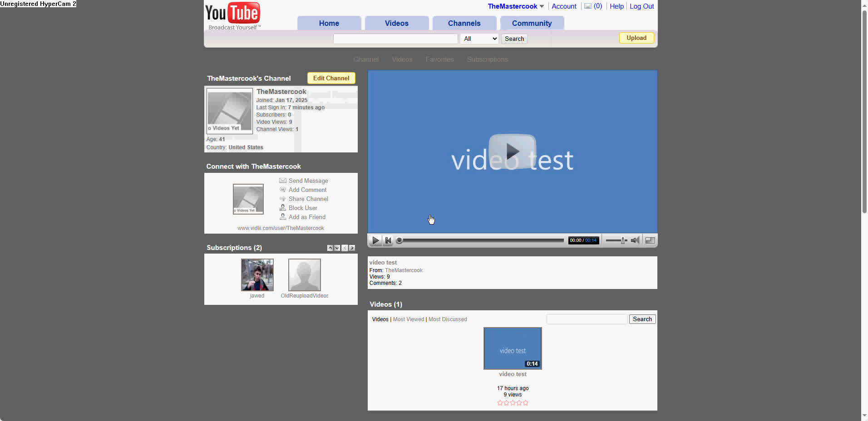Go to next subscriptions with right arrow

point(352,248)
